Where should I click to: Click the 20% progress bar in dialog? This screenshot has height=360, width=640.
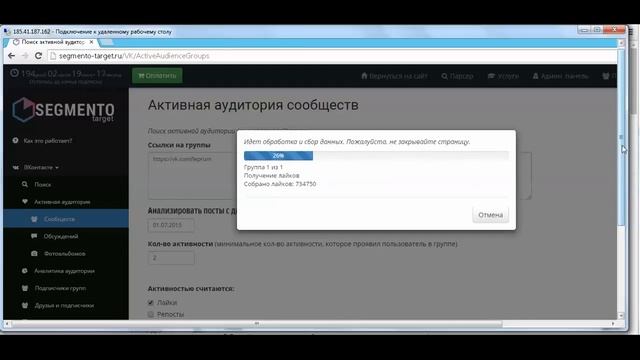tap(278, 156)
